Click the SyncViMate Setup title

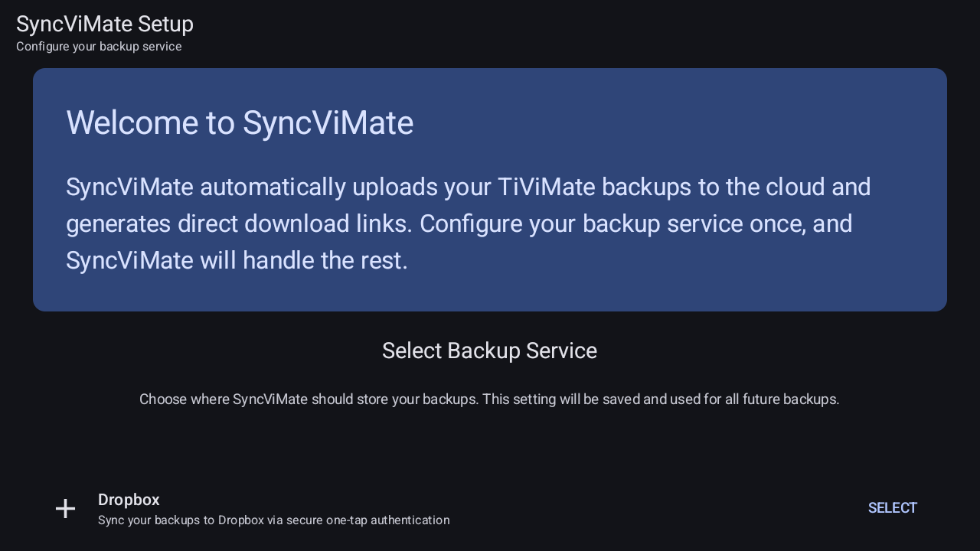(105, 23)
